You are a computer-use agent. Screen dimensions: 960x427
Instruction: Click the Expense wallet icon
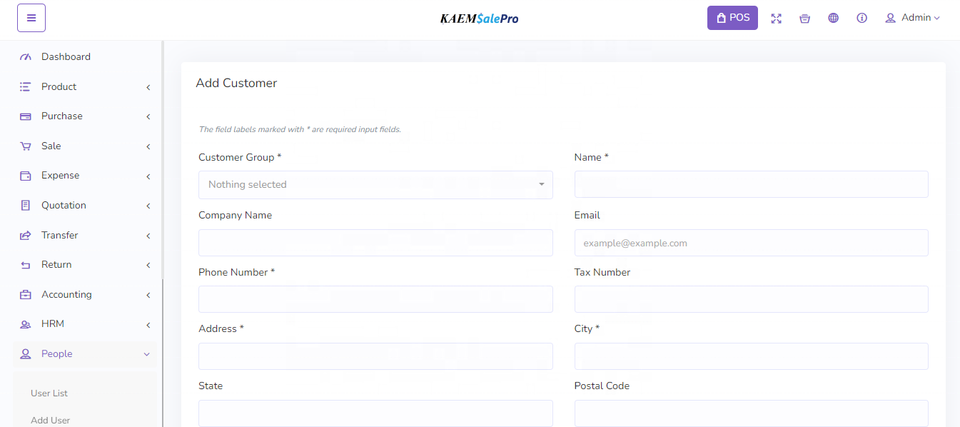(25, 176)
